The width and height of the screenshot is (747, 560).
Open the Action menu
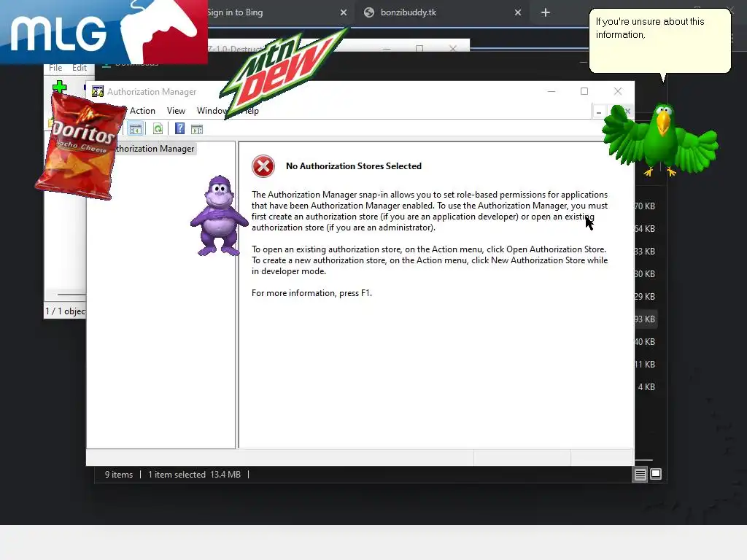[x=142, y=111]
